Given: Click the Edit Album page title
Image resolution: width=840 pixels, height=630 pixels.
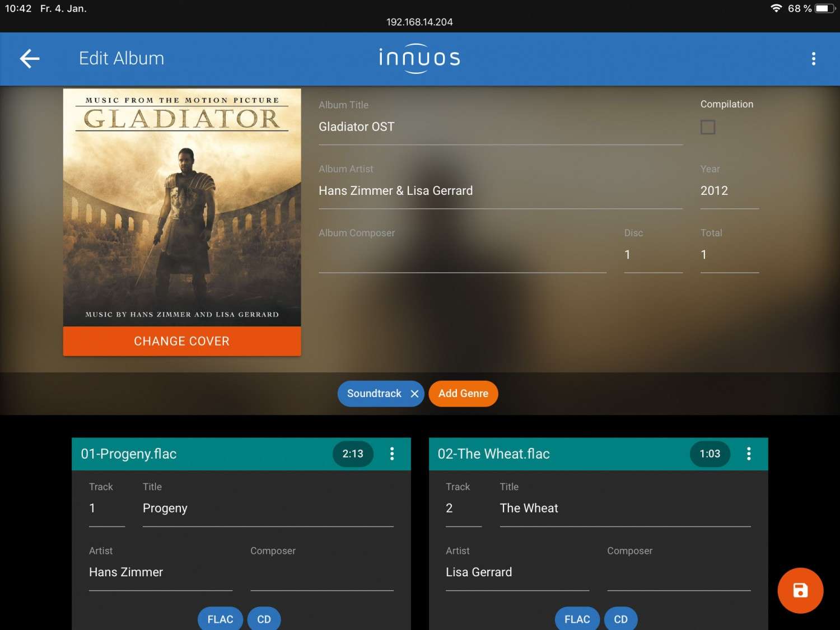Looking at the screenshot, I should pyautogui.click(x=122, y=58).
